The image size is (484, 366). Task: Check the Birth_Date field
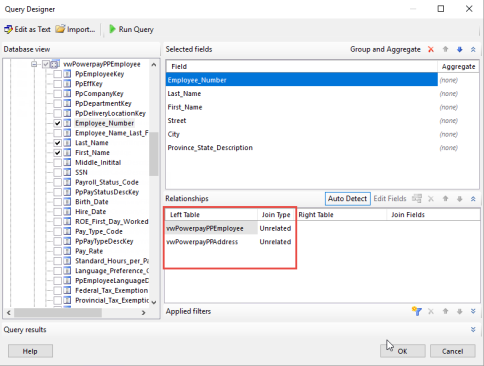click(x=58, y=202)
